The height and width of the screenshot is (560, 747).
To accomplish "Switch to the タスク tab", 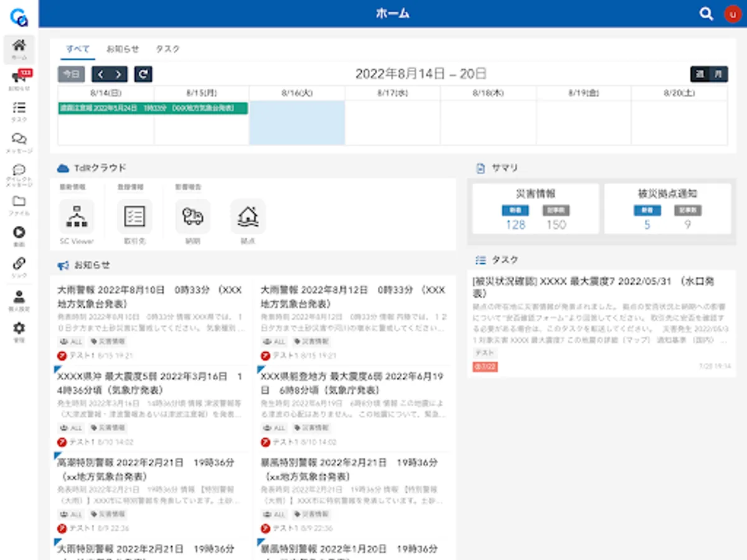I will pos(168,49).
